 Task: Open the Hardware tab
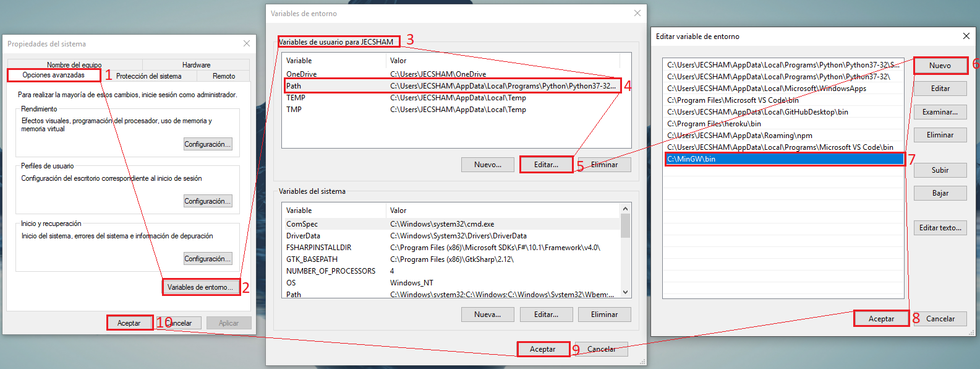click(x=196, y=64)
